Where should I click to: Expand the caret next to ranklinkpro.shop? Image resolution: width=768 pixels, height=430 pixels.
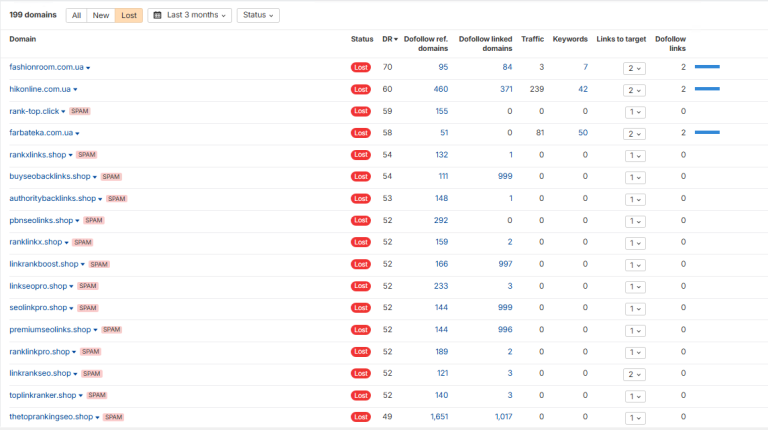74,352
